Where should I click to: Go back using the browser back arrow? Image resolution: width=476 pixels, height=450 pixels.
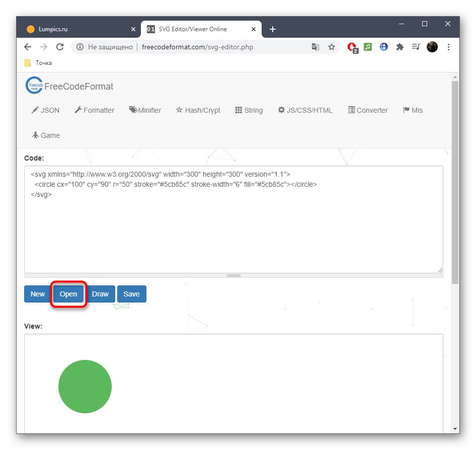click(x=28, y=47)
